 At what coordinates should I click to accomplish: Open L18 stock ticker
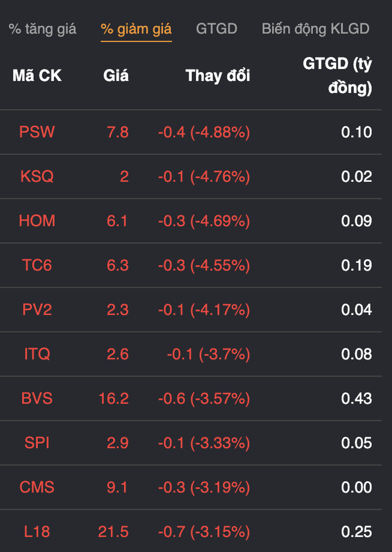point(37,532)
